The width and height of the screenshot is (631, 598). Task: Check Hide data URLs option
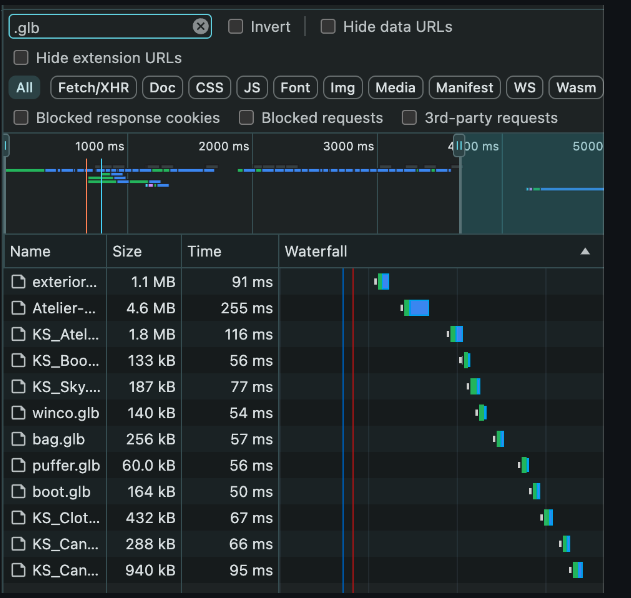[328, 27]
